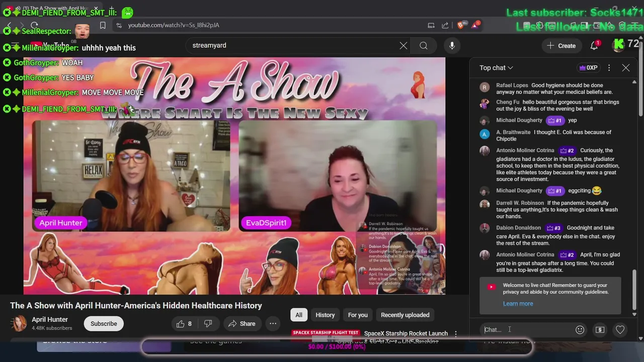Click Darrell W. Robinson's chat username
644x362 pixels.
pos(520,203)
